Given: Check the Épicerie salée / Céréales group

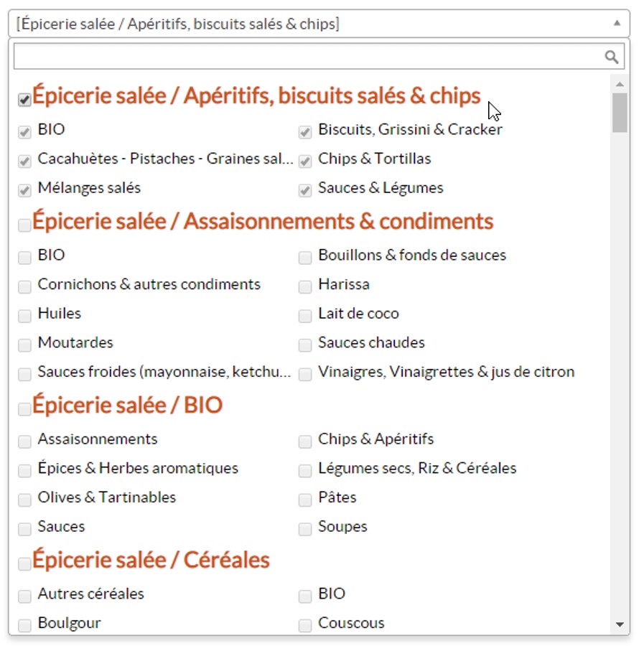Looking at the screenshot, I should [24, 564].
